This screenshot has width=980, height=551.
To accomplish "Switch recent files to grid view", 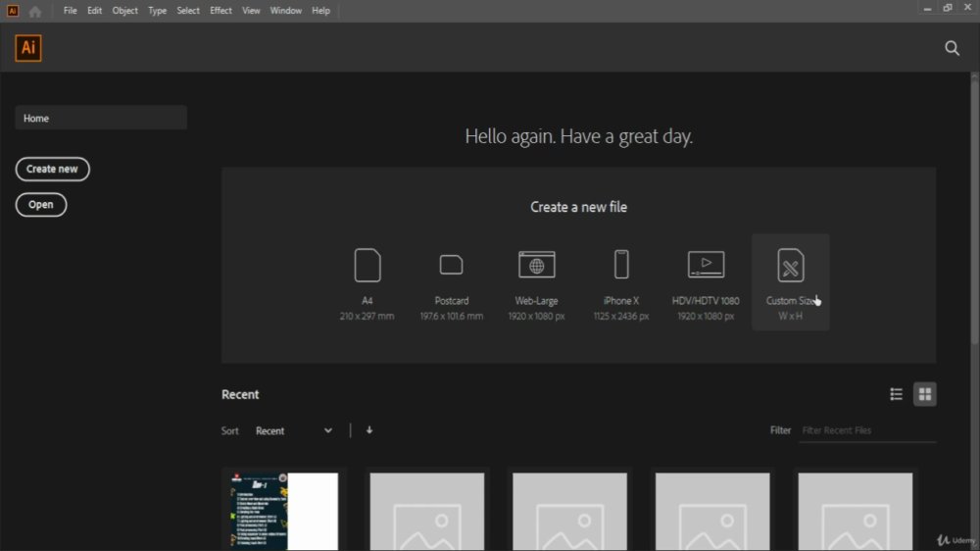I will 925,394.
